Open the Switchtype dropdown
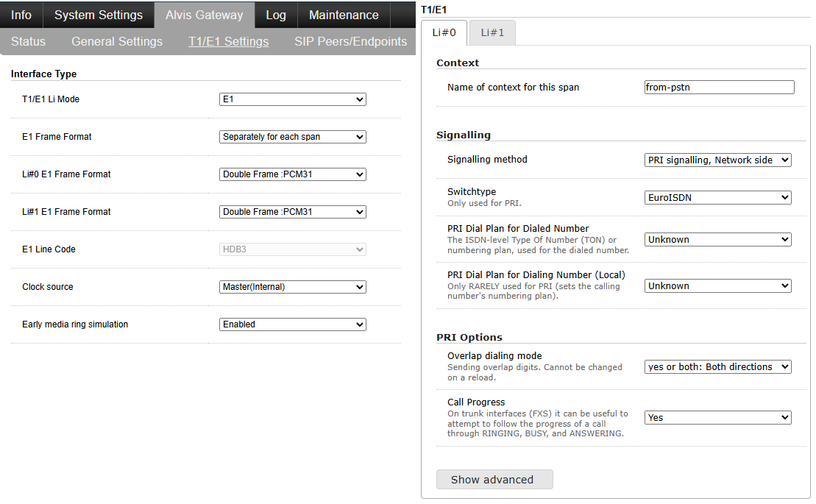The width and height of the screenshot is (816, 504). pyautogui.click(x=717, y=197)
